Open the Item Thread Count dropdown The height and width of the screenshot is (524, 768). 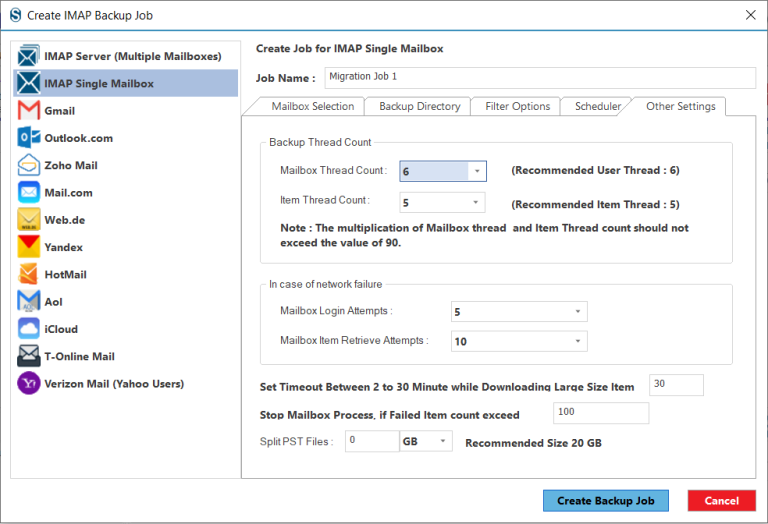pos(476,202)
